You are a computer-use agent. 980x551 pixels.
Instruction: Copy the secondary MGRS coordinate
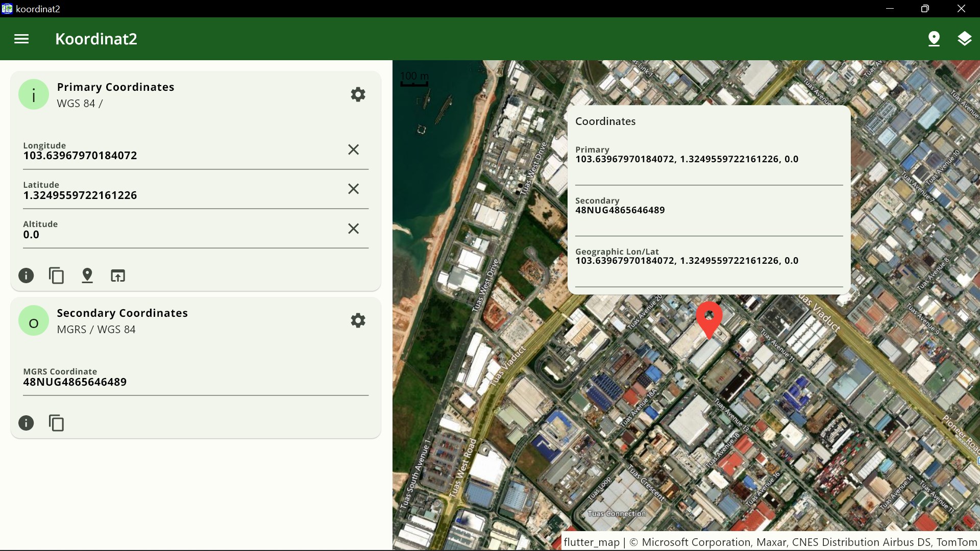tap(56, 423)
